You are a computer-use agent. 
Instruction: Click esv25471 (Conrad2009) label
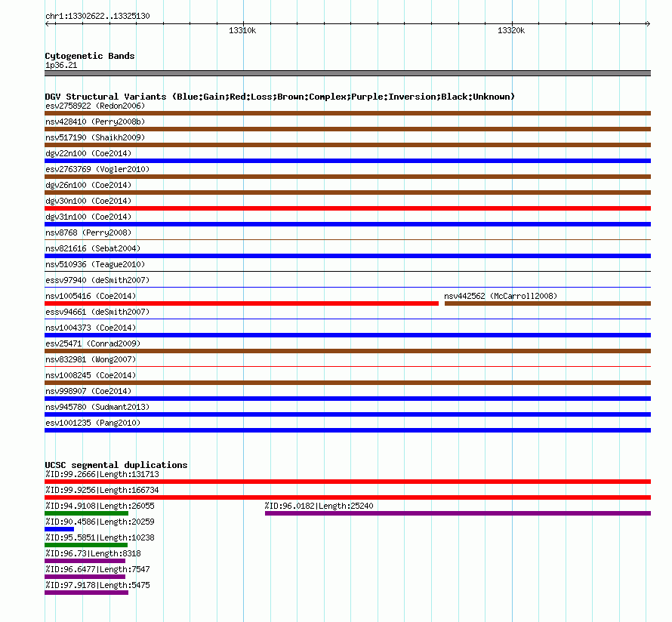93,343
